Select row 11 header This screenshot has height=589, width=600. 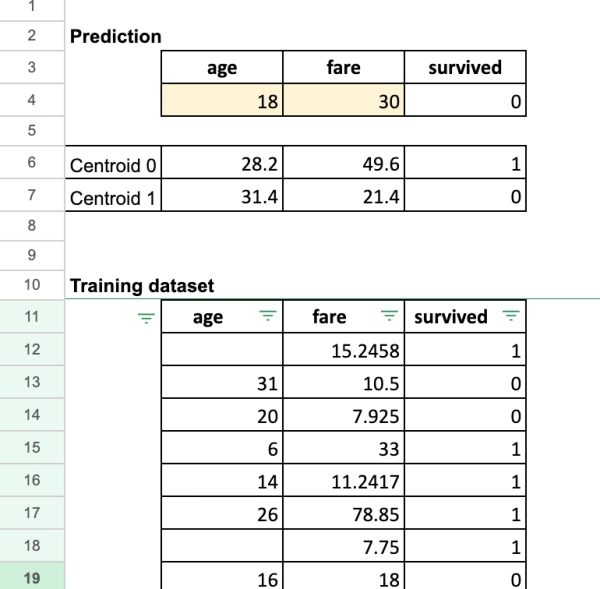(x=32, y=318)
